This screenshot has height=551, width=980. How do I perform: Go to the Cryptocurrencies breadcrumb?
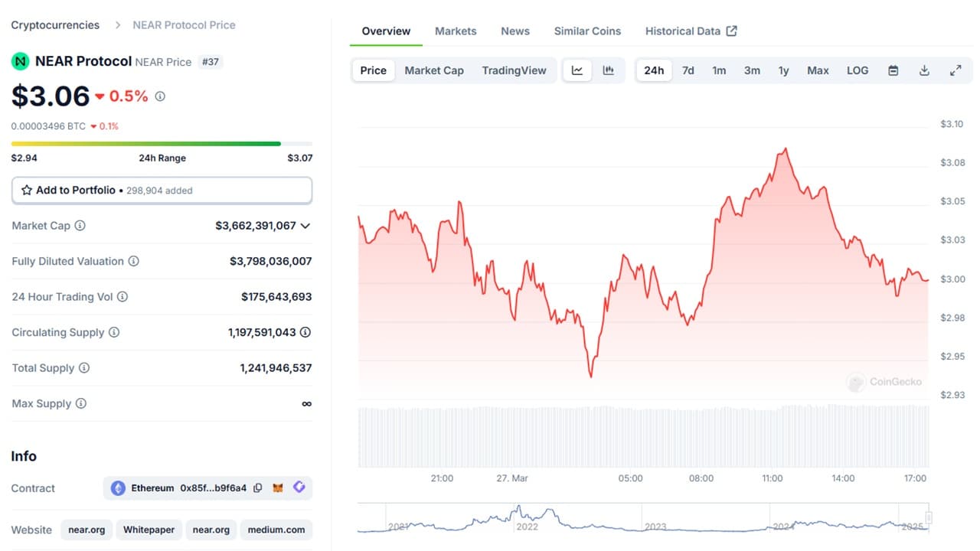[55, 25]
